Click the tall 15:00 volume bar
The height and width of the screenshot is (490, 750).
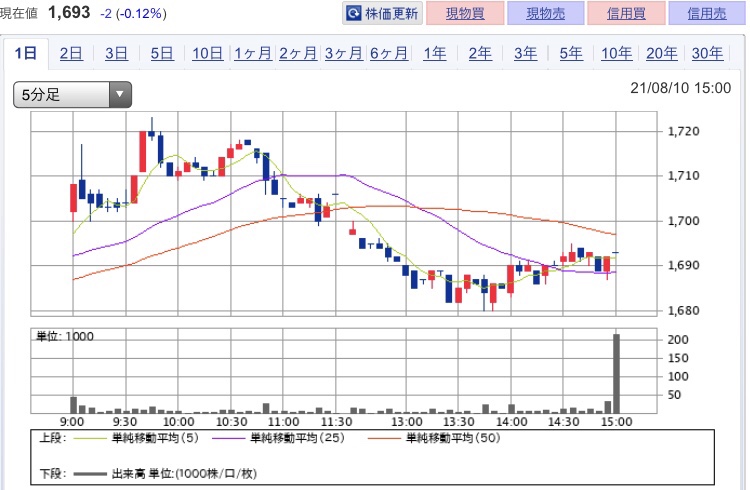[617, 374]
